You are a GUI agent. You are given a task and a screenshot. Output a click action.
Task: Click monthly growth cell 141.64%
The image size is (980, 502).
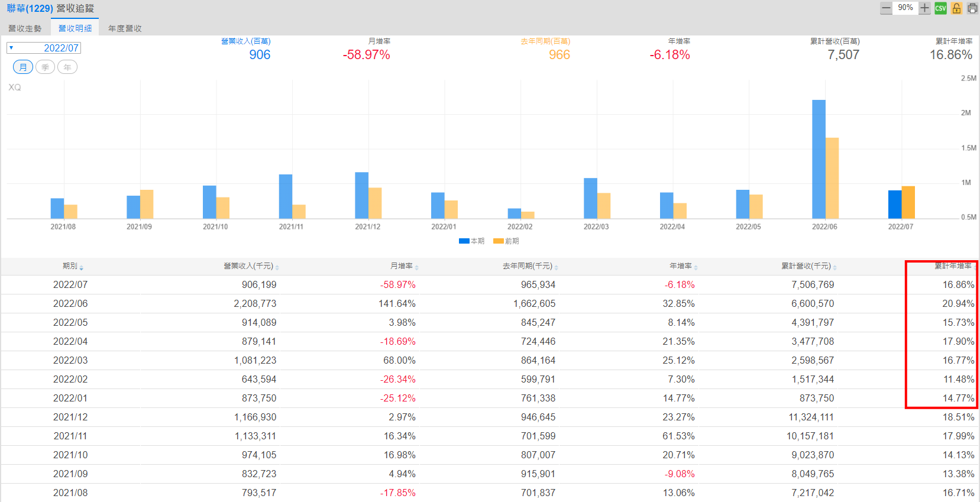[397, 304]
